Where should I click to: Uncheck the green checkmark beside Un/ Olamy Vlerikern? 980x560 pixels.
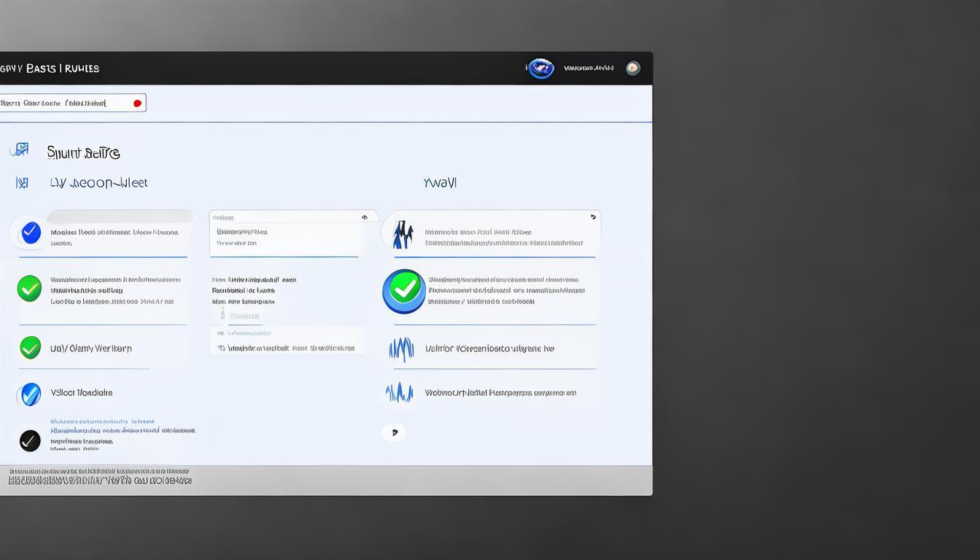click(30, 348)
